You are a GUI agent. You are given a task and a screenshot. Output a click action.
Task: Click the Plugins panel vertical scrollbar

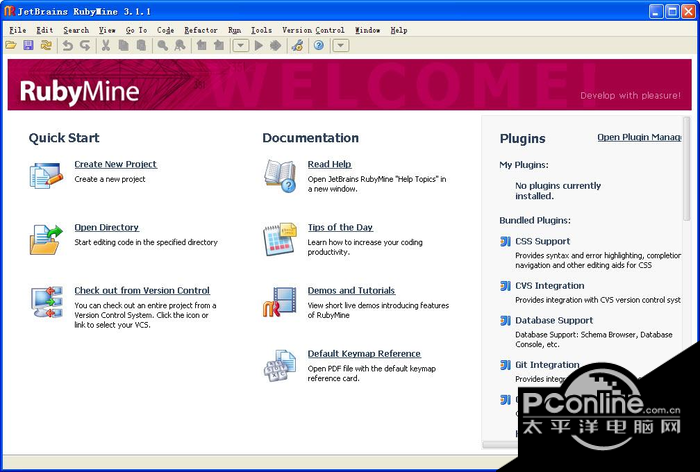(686, 170)
